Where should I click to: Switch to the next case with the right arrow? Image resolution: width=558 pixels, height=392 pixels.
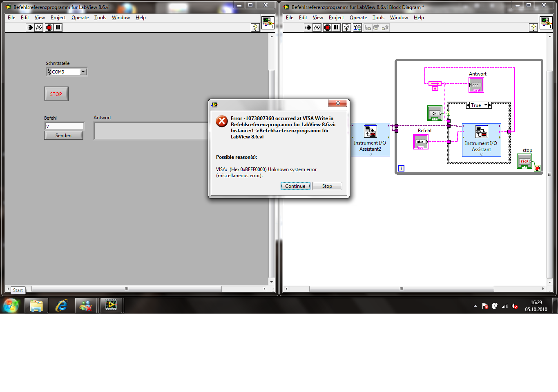tap(490, 105)
